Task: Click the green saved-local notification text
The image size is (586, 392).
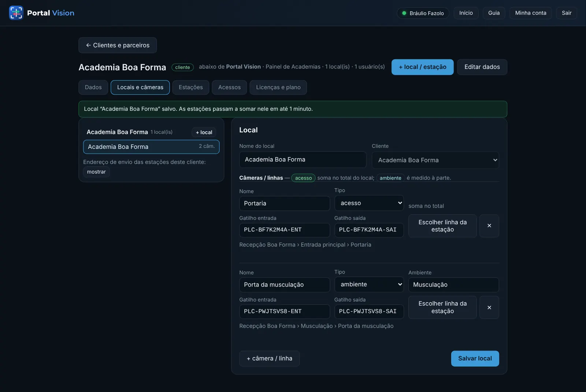Action: click(198, 109)
